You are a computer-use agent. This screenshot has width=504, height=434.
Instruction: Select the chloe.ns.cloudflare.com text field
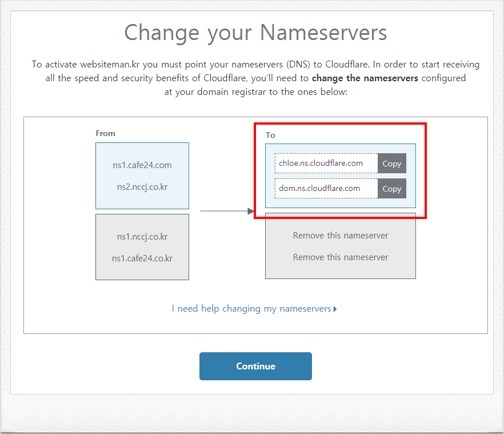coord(326,164)
